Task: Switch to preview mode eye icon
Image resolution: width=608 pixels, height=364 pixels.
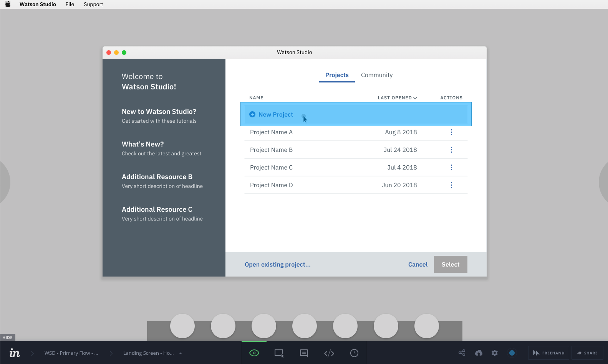Action: 254,353
